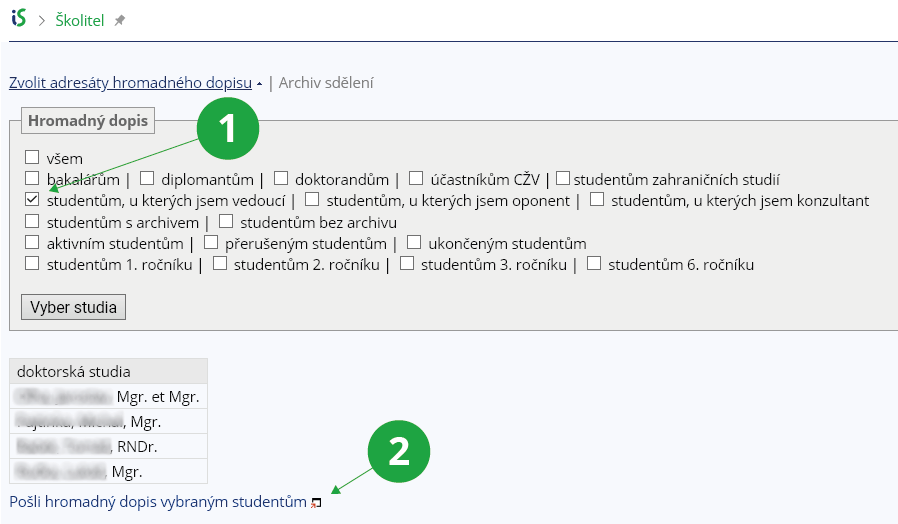Select the "přerušeným studentům" checkbox
The image size is (898, 524).
pos(211,243)
